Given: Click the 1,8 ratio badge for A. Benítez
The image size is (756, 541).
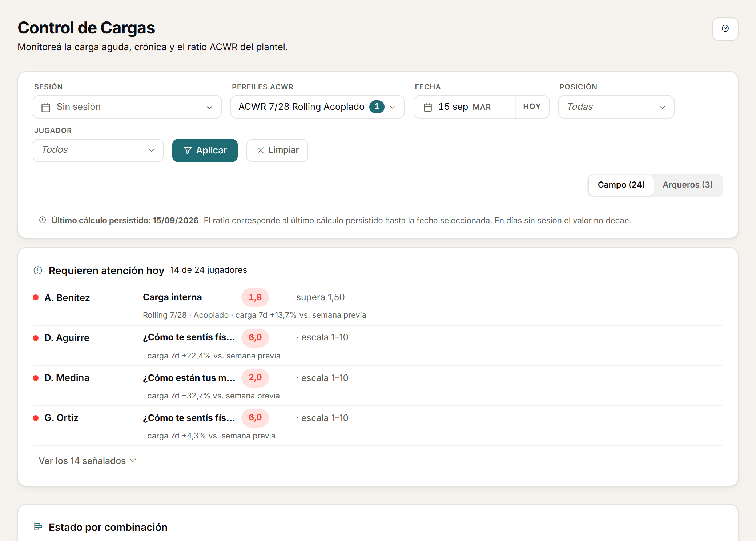Looking at the screenshot, I should tap(255, 297).
